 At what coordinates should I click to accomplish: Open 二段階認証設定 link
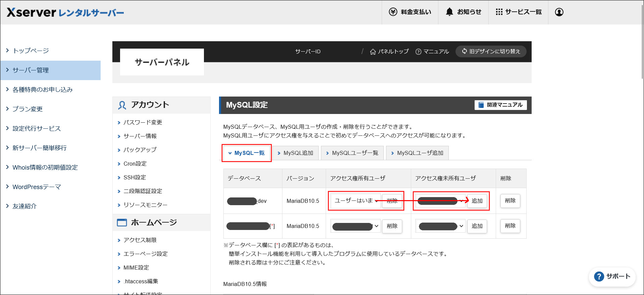(143, 191)
